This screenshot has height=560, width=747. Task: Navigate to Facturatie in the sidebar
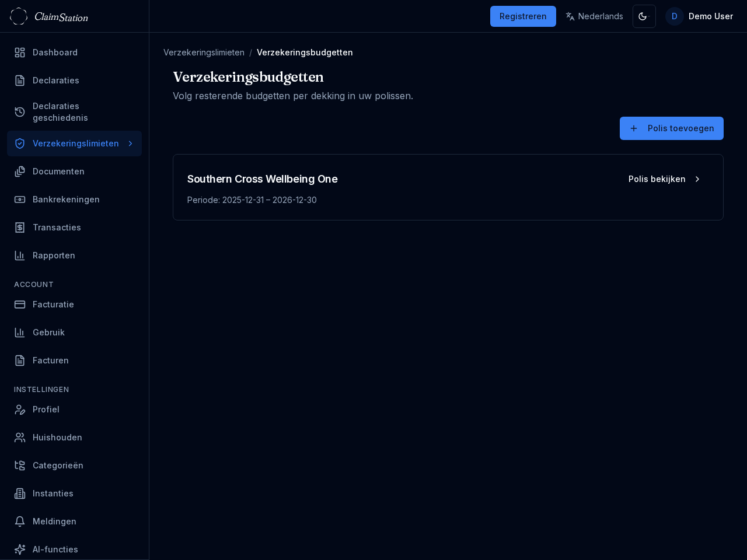point(53,304)
